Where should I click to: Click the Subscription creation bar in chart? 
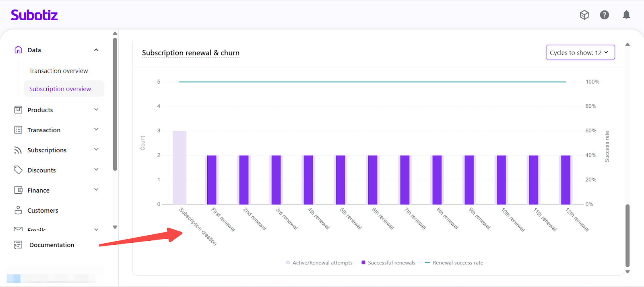click(180, 168)
